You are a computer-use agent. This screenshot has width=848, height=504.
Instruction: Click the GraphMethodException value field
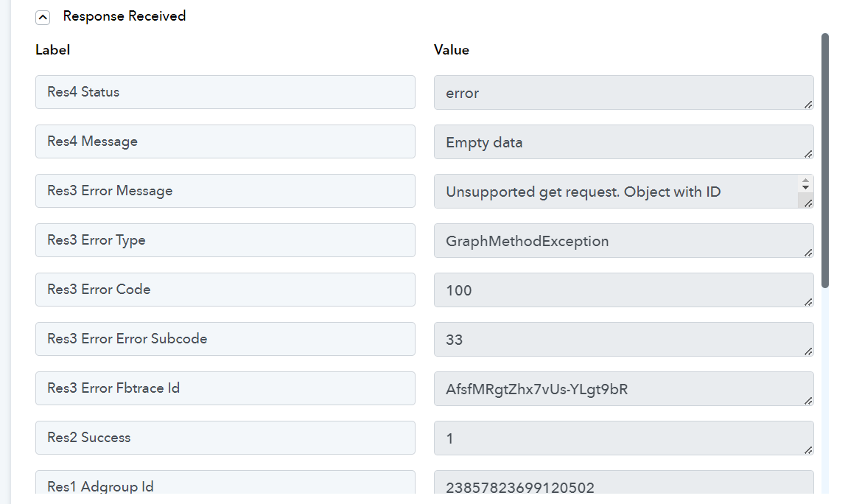[623, 241]
